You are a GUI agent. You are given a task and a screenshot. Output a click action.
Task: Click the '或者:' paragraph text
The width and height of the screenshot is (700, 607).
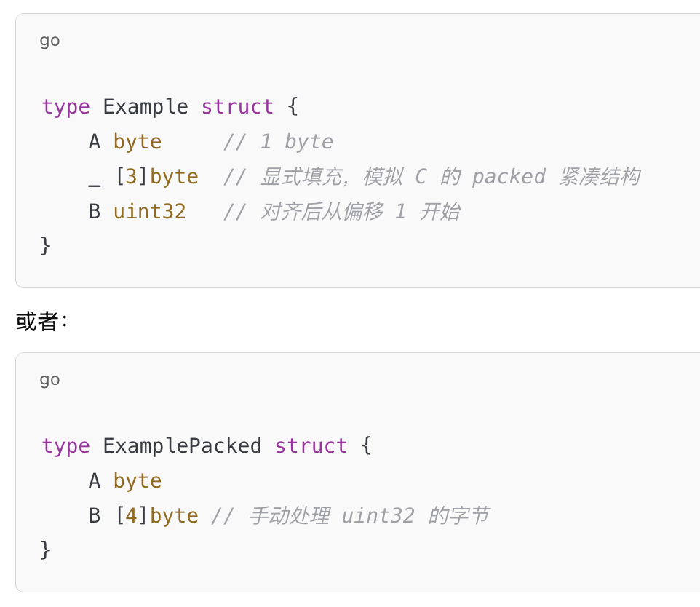42,322
